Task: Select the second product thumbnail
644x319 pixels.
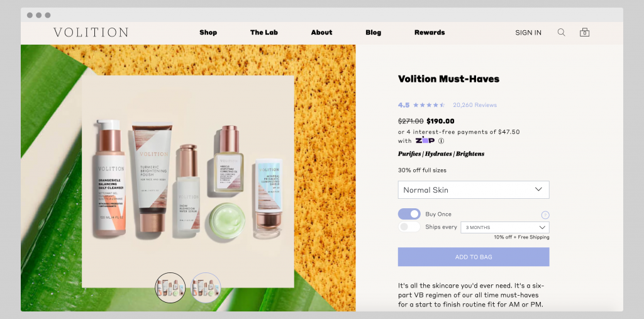Action: coord(206,288)
